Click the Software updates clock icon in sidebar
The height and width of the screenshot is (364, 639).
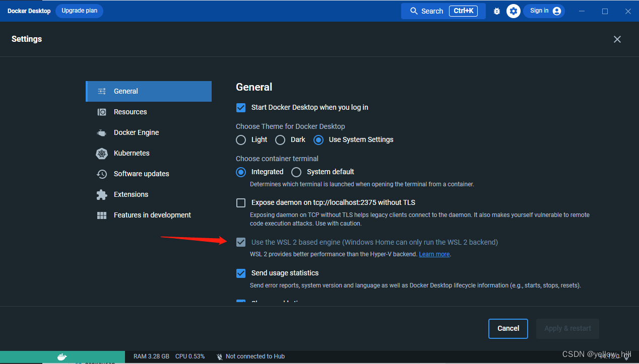(x=101, y=174)
